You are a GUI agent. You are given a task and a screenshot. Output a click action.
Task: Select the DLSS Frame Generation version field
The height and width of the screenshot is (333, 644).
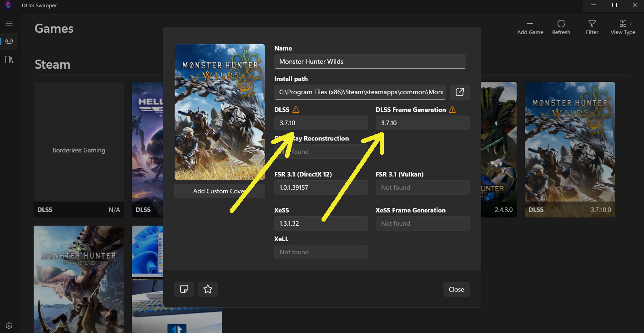(x=423, y=123)
